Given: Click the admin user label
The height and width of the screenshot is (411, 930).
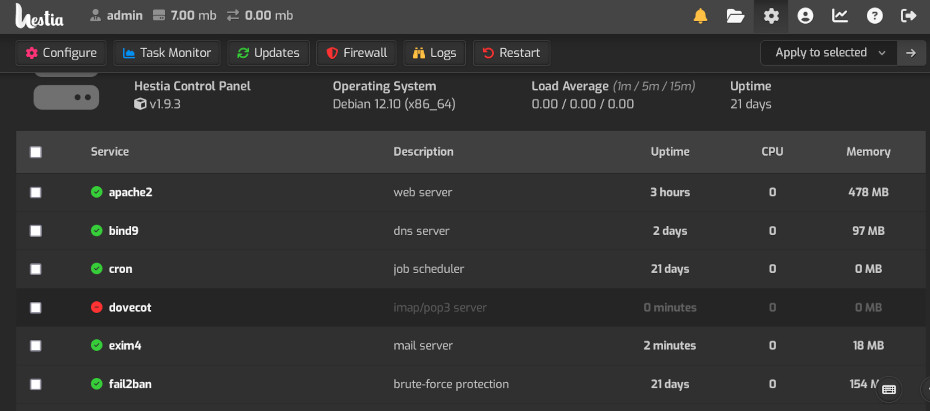Looking at the screenshot, I should pos(116,15).
